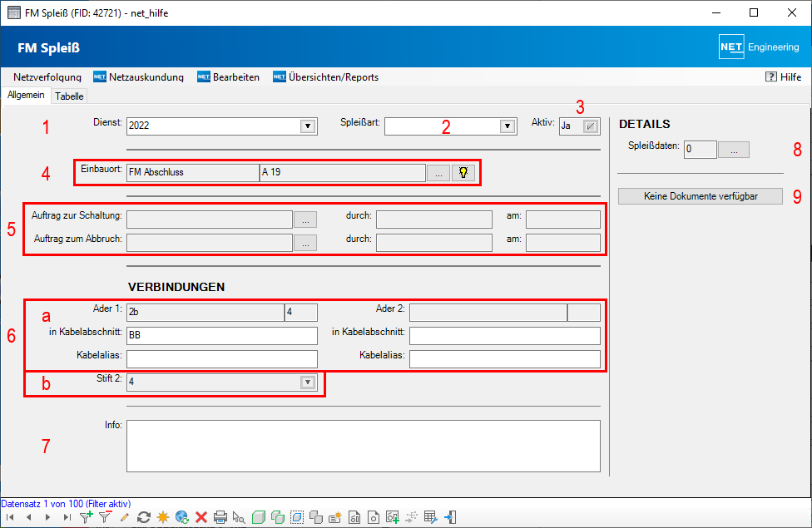Go to the next record
Image resolution: width=812 pixels, height=528 pixels.
pos(47,516)
